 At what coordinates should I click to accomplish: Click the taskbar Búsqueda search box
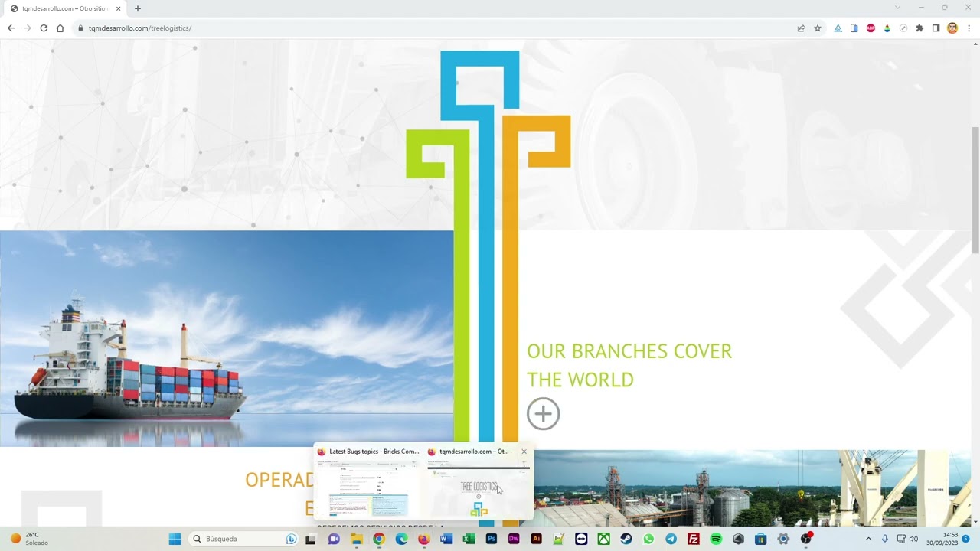pyautogui.click(x=243, y=539)
